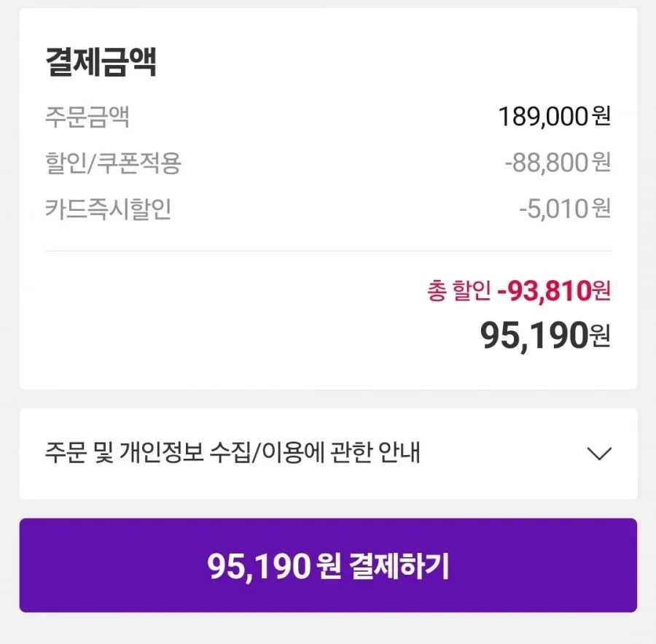Select the 결제금액 section heading
656x644 pixels.
(x=101, y=61)
